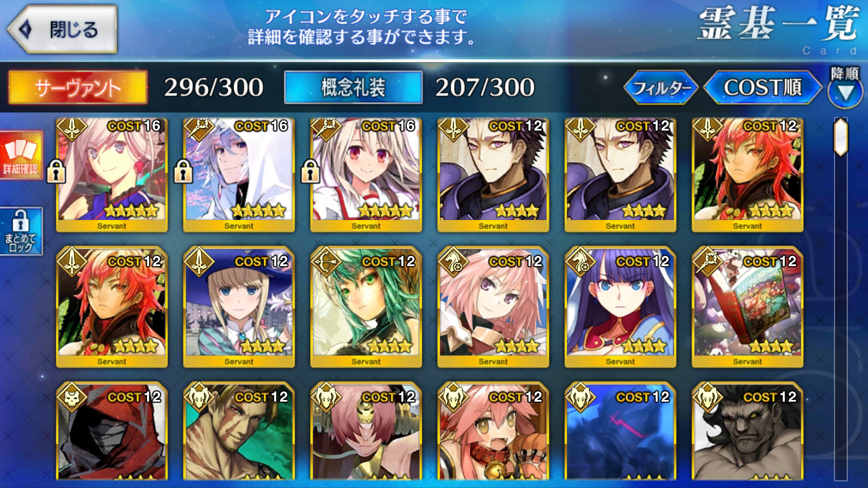Open the 詳細確認 card detail icon

click(x=21, y=155)
